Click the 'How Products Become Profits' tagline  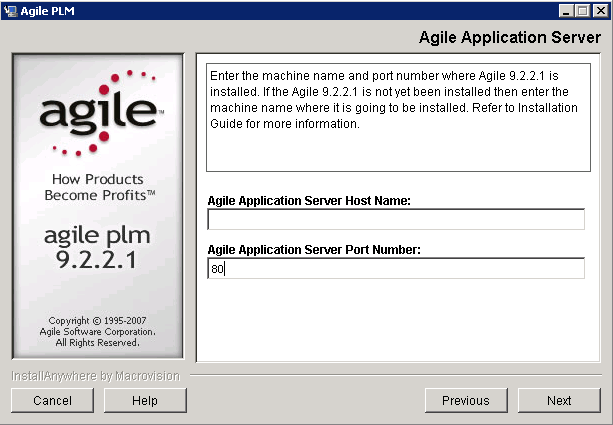pyautogui.click(x=100, y=187)
